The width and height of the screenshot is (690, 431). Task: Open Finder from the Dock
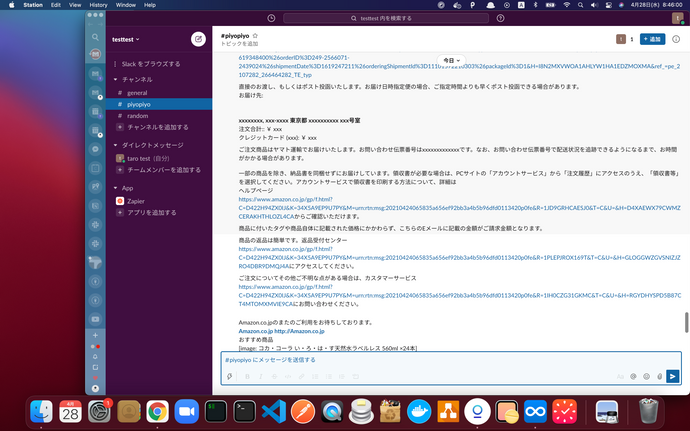(x=41, y=412)
